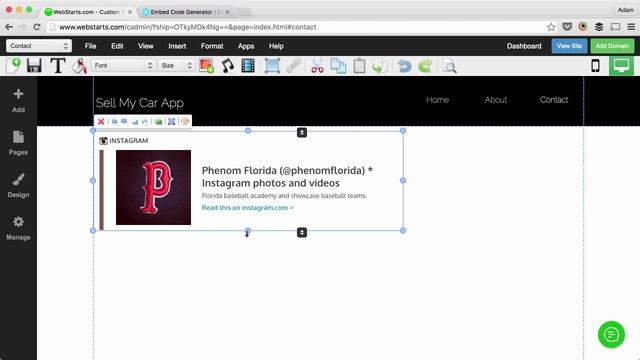
Task: Open the Design panel in sidebar
Action: pos(18,186)
